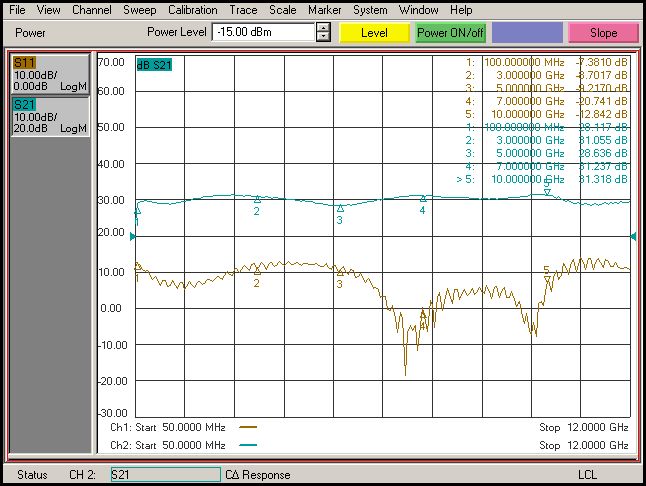Viewport: 646px width, 486px height.
Task: Click S11 marker 3 triangle at 5 GHz
Action: pos(340,272)
